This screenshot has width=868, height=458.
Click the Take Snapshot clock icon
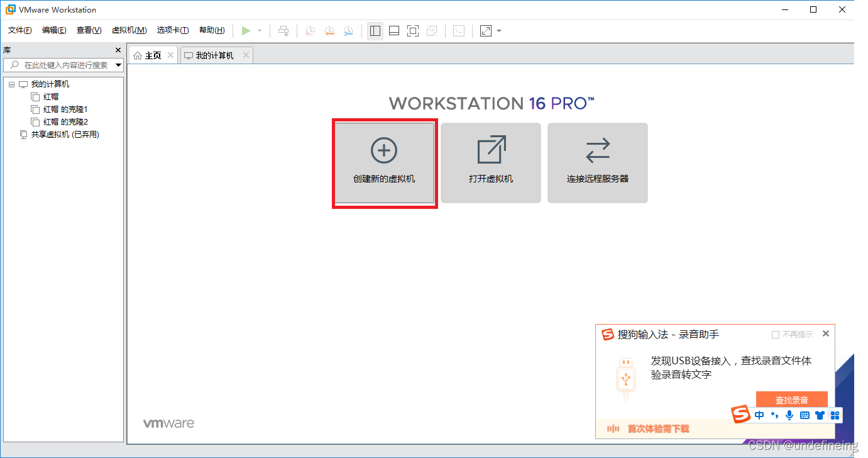coord(310,31)
